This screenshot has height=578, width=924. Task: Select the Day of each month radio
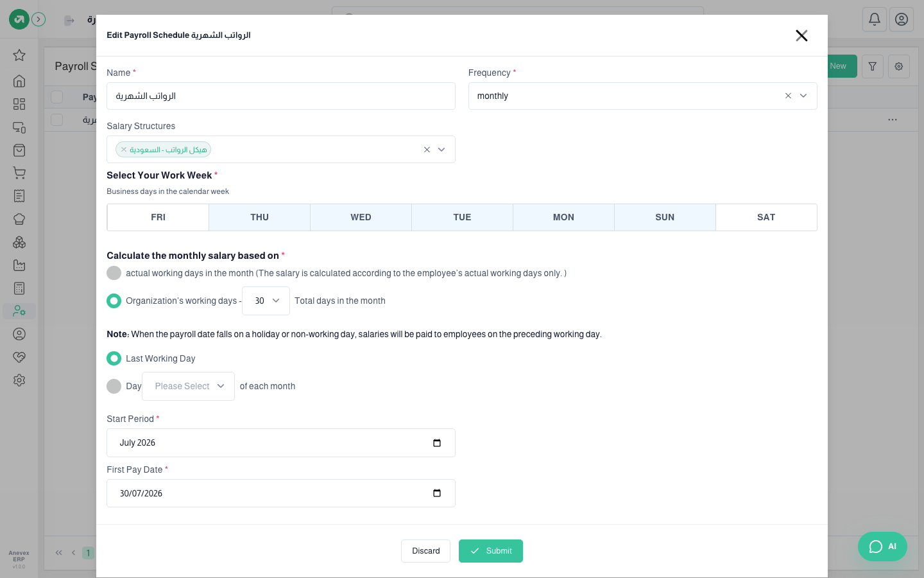114,386
